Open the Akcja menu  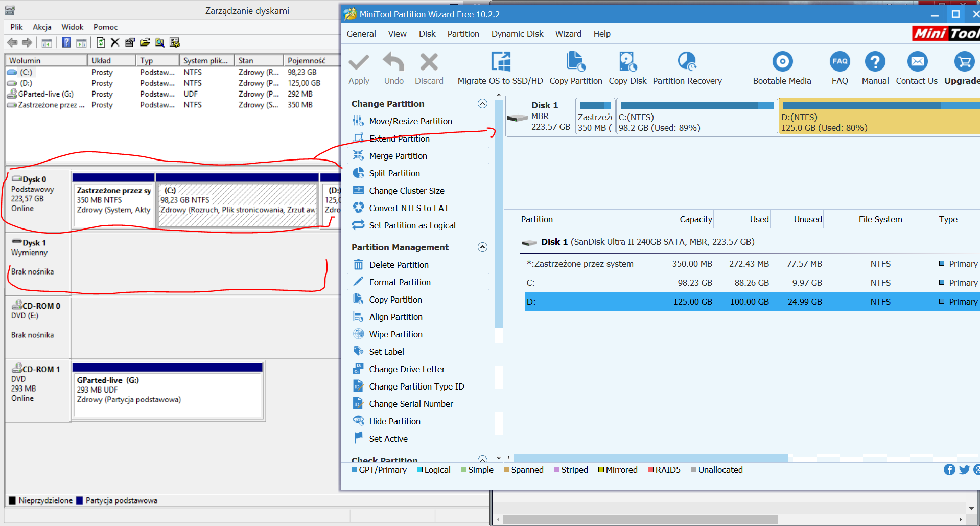coord(42,27)
